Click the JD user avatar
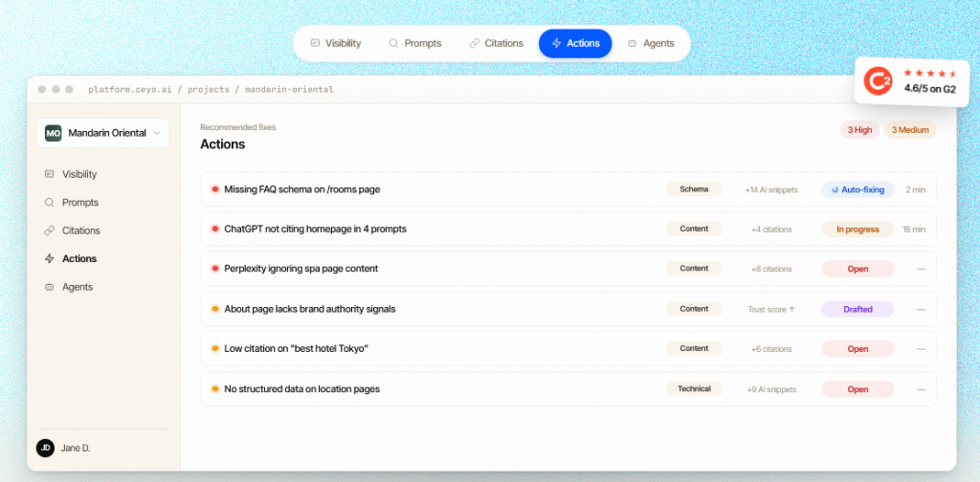 pos(45,448)
